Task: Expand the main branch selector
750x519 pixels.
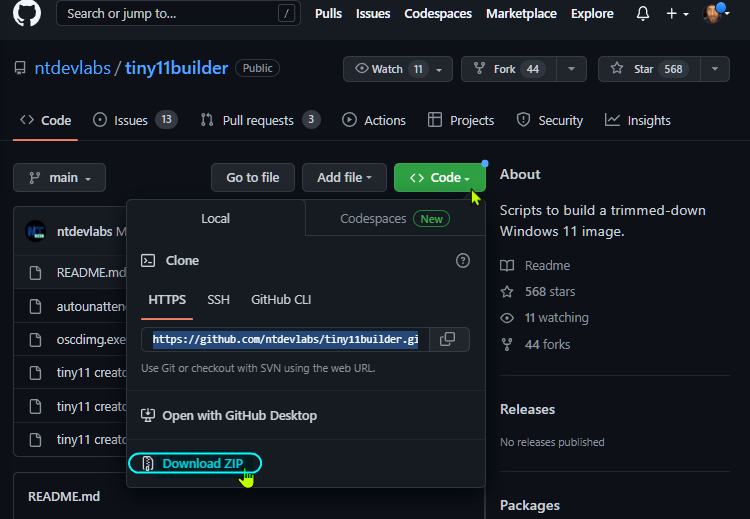Action: click(59, 177)
